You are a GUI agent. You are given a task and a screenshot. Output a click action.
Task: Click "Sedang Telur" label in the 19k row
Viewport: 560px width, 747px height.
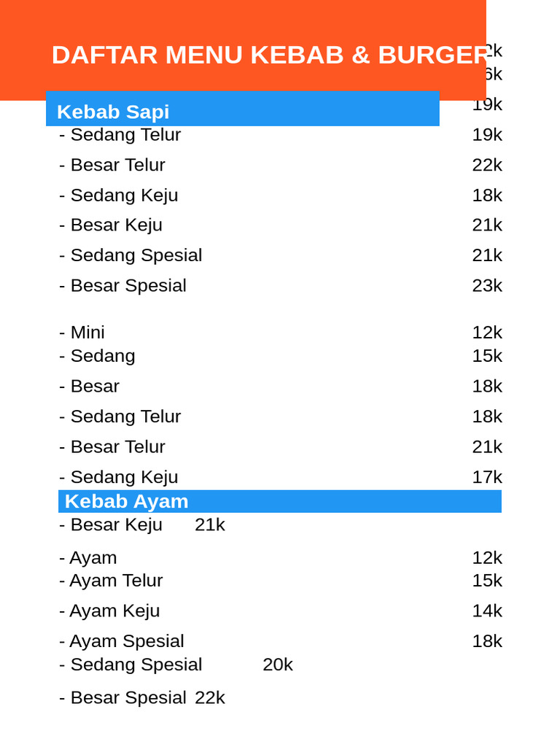tap(125, 135)
